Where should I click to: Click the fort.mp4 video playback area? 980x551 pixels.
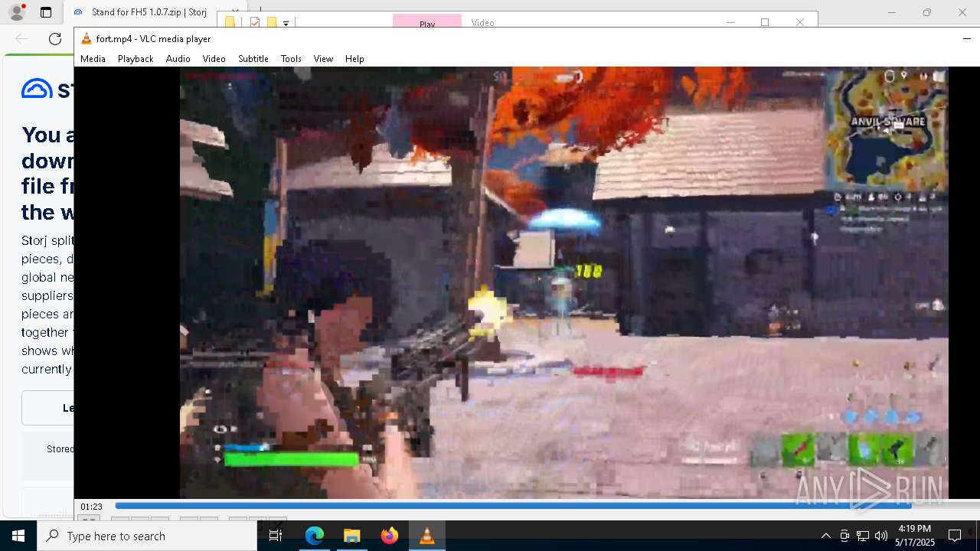pyautogui.click(x=563, y=282)
